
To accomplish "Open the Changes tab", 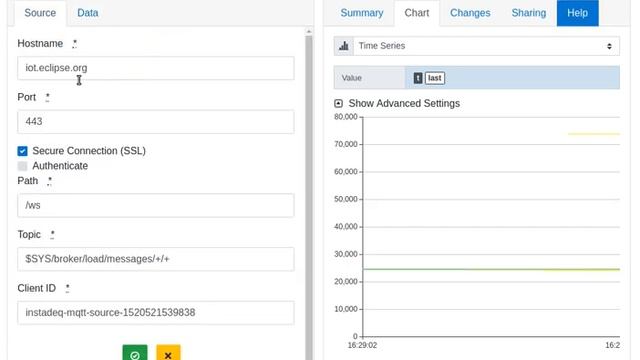I will [x=470, y=13].
